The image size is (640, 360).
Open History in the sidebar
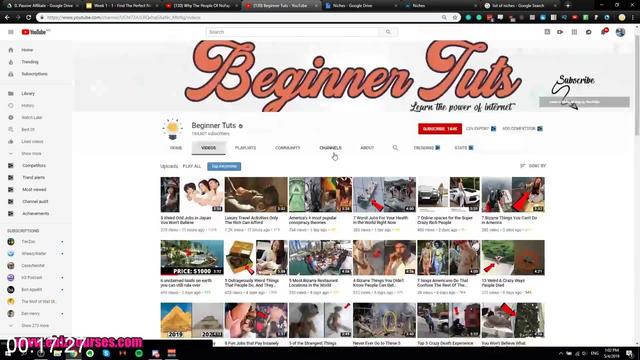pos(27,106)
